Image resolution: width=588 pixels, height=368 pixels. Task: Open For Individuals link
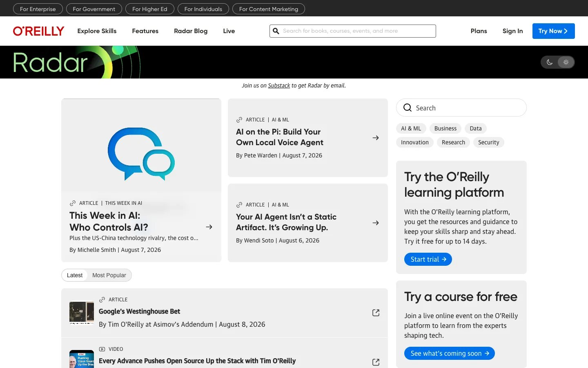203,9
